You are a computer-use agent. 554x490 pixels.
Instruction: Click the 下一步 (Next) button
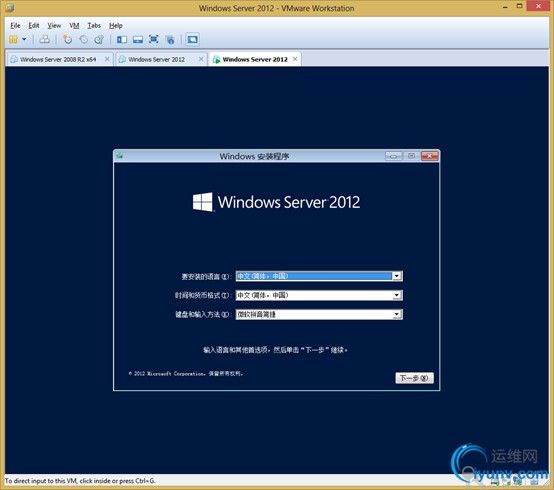(x=414, y=378)
